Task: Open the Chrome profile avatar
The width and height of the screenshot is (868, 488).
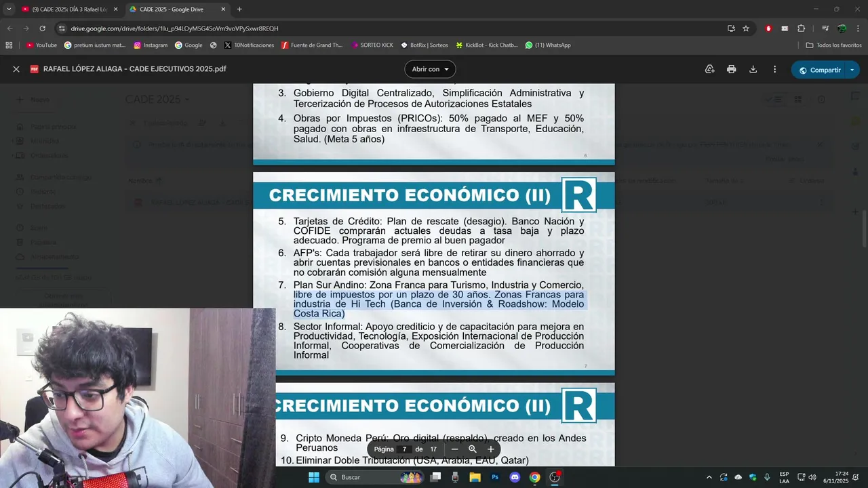Action: tap(842, 28)
